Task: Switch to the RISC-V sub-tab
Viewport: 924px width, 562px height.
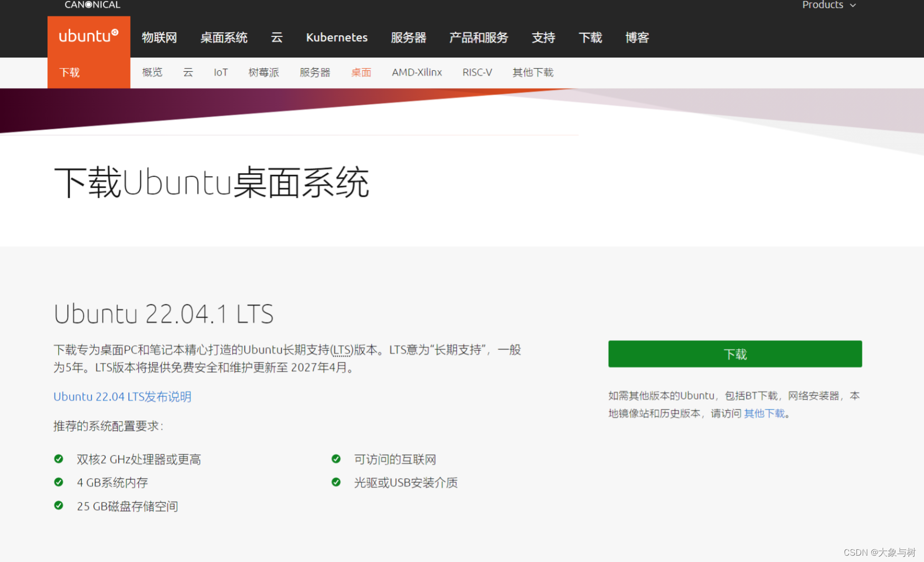Action: point(477,72)
